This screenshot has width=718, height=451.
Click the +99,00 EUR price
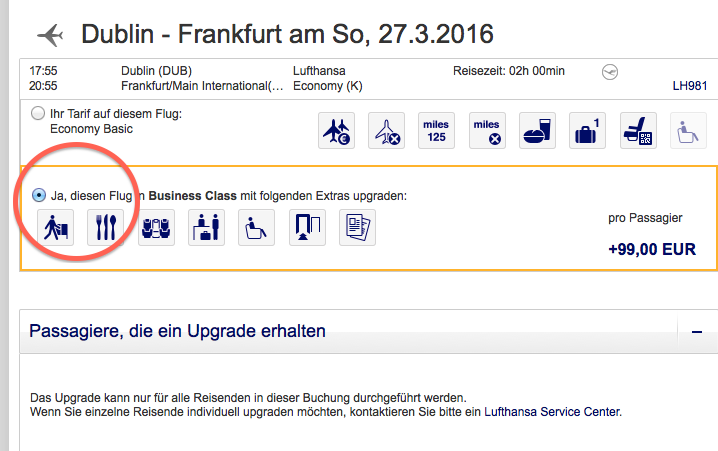click(x=651, y=250)
